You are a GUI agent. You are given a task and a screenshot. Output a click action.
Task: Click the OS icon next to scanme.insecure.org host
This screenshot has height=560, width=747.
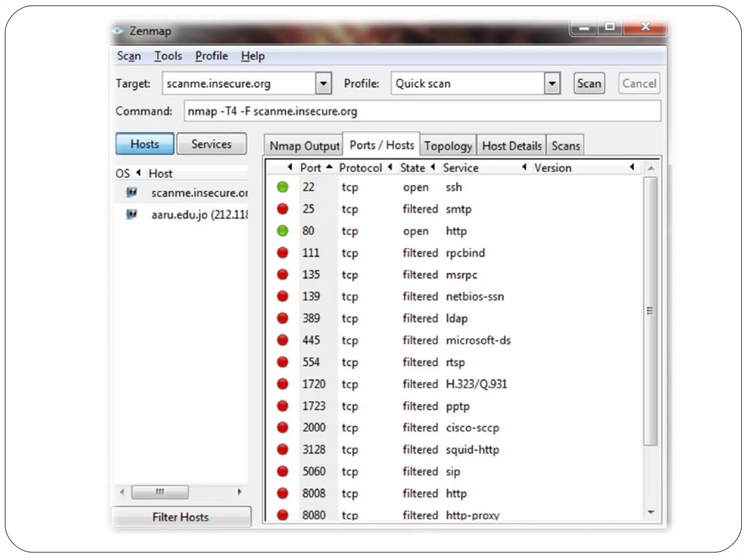[131, 192]
